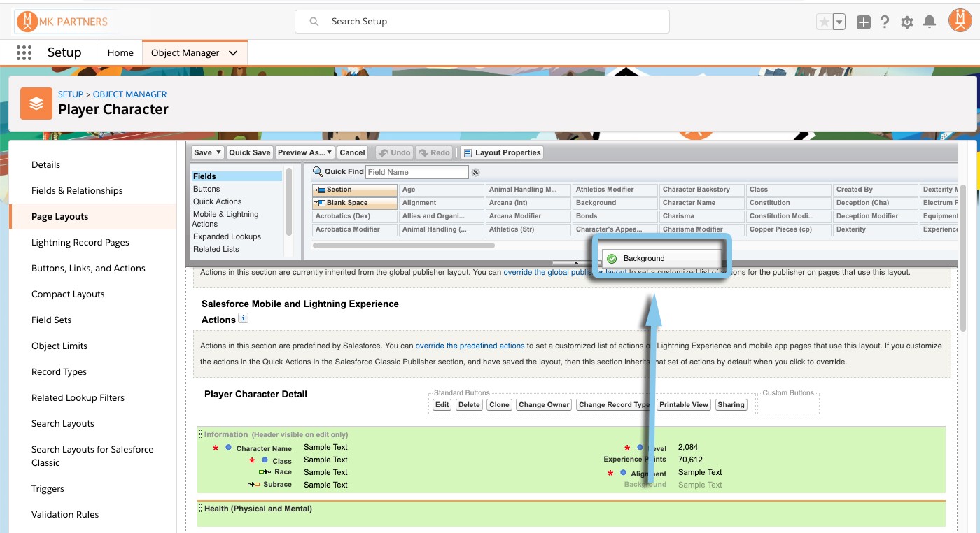Click the OBJECT MANAGER breadcrumb link

pos(130,94)
